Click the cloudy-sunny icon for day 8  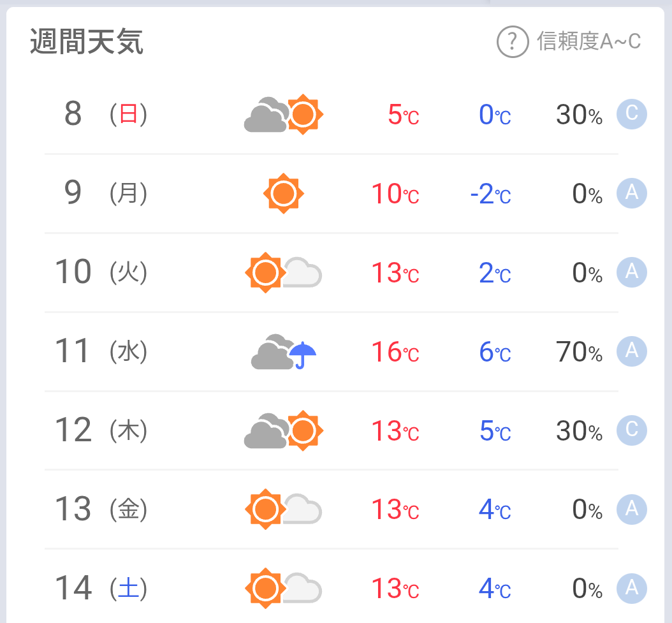(x=284, y=115)
